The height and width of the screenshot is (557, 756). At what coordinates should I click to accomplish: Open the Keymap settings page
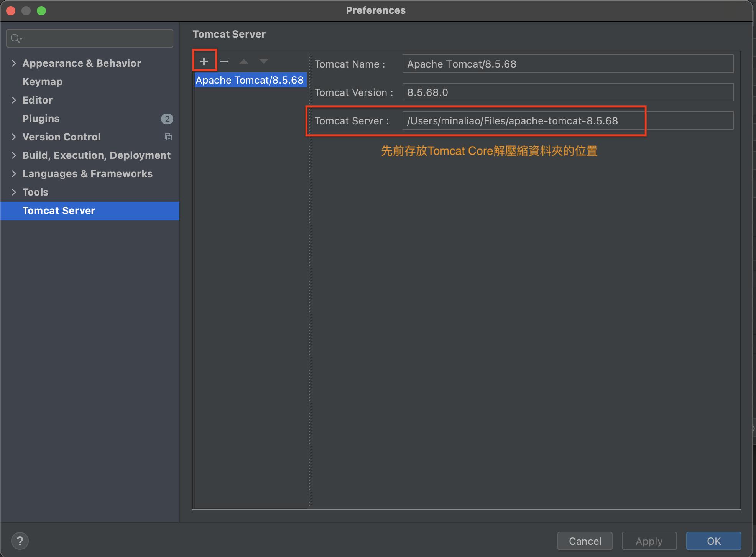[42, 82]
